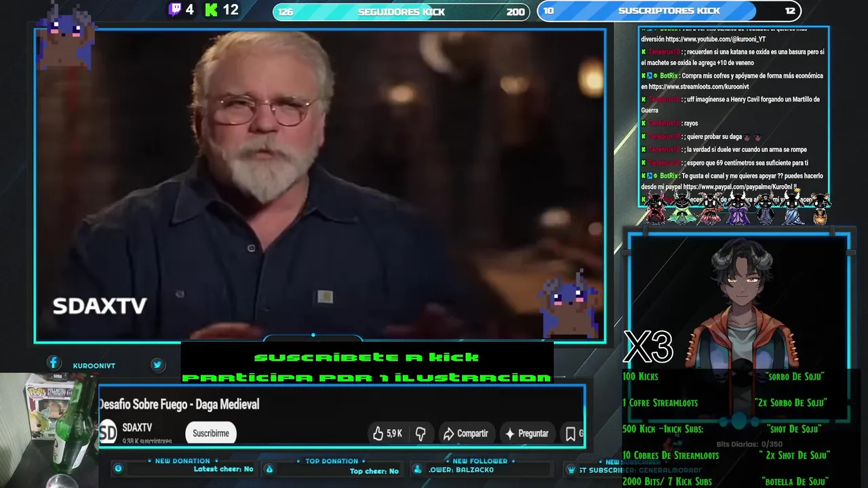Open the streamloots.com/kuroonivt link in chat
This screenshot has height=488, width=868.
[698, 87]
